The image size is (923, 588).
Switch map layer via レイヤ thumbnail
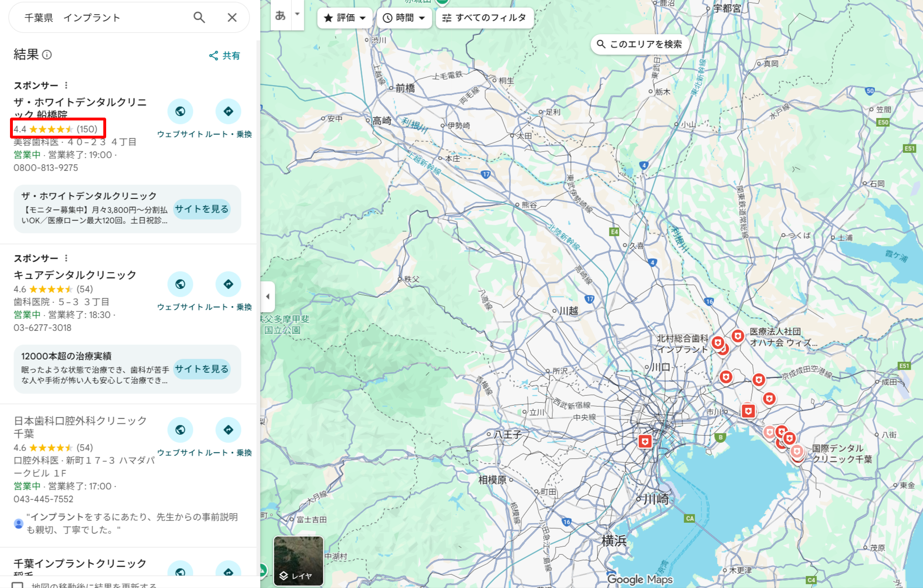[298, 561]
